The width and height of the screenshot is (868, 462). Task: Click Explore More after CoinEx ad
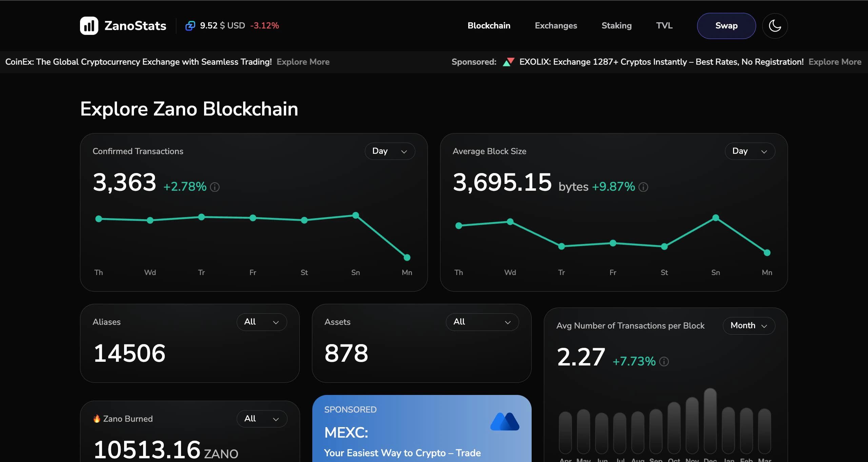pos(303,62)
